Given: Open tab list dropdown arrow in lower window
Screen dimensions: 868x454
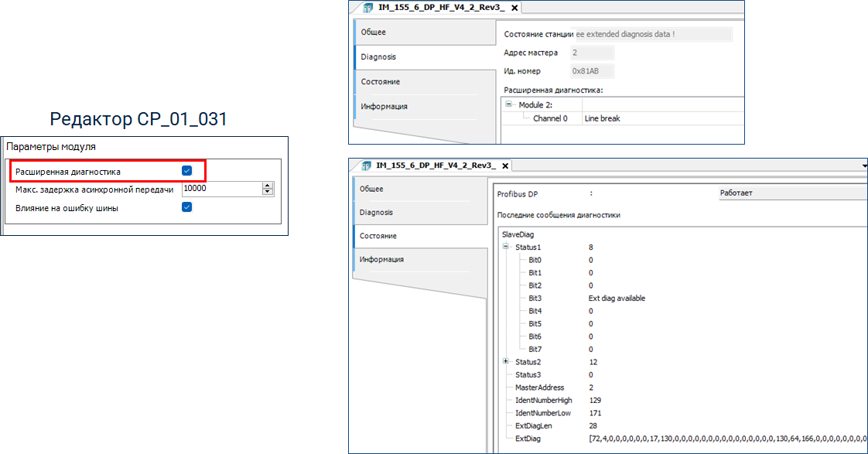Looking at the screenshot, I should [x=864, y=166].
